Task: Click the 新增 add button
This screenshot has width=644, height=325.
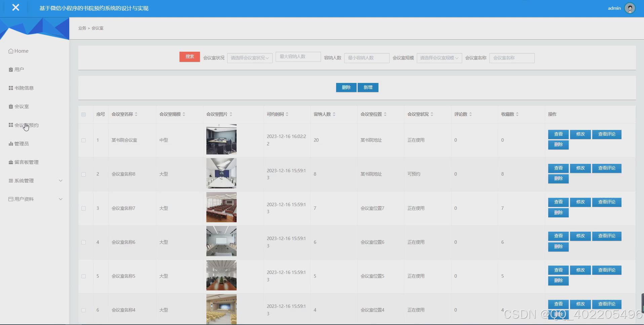Action: (x=368, y=87)
